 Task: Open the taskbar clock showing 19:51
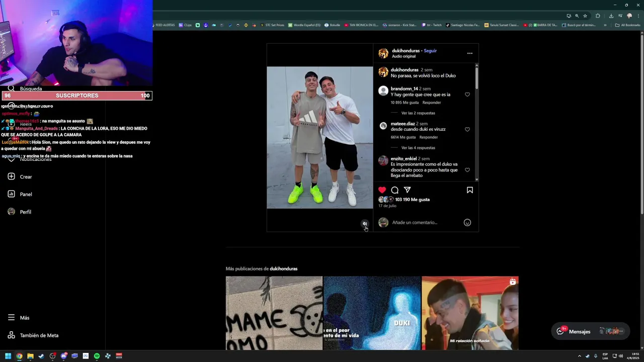pos(633,356)
